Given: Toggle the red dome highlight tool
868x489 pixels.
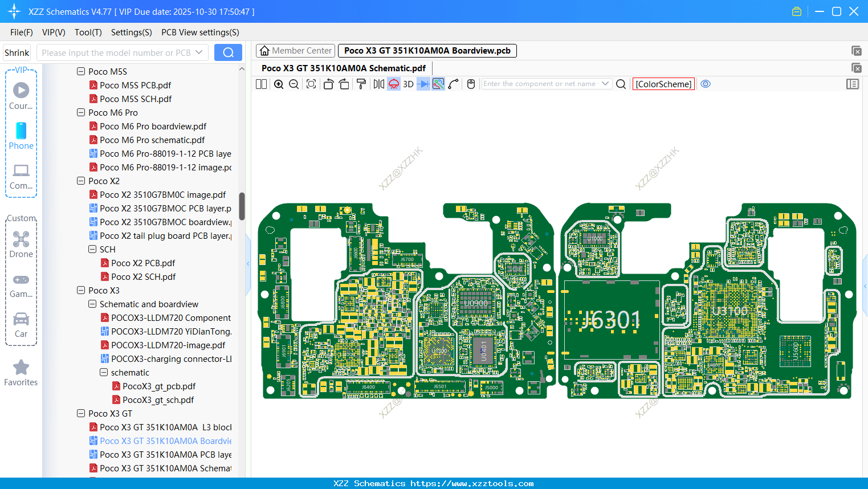Looking at the screenshot, I should [394, 84].
